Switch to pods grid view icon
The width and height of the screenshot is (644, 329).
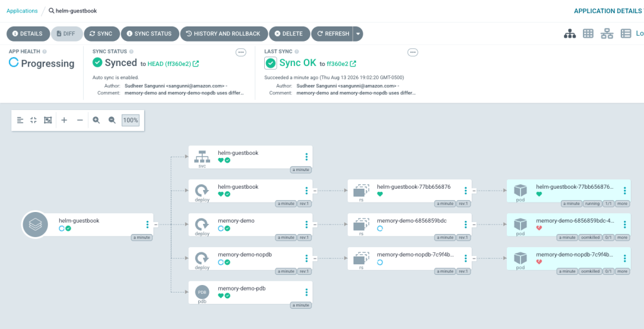(588, 34)
